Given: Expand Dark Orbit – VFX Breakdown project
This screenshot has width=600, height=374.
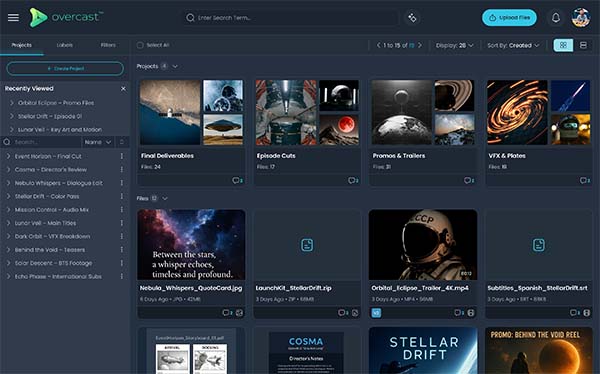Looking at the screenshot, I should coord(8,236).
